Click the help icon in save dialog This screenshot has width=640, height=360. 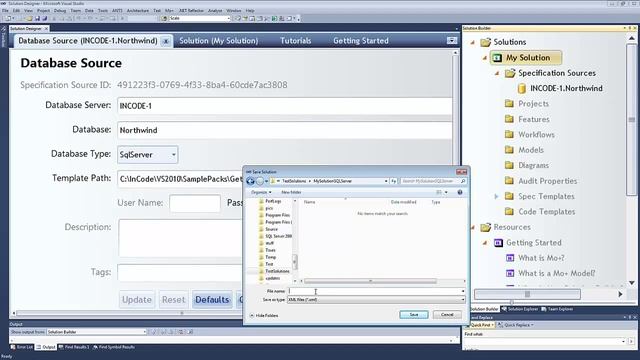click(x=460, y=192)
